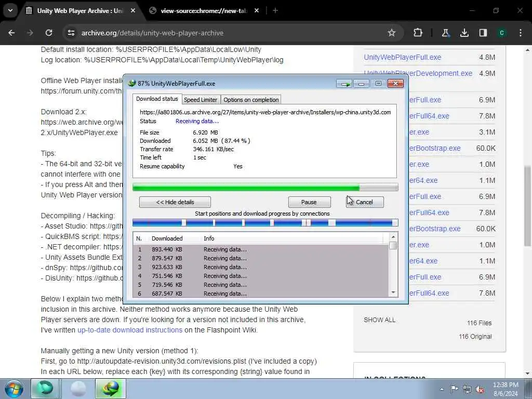This screenshot has width=532, height=399.
Task: Switch to the Unity Web Player Archive tab
Action: 81,10
